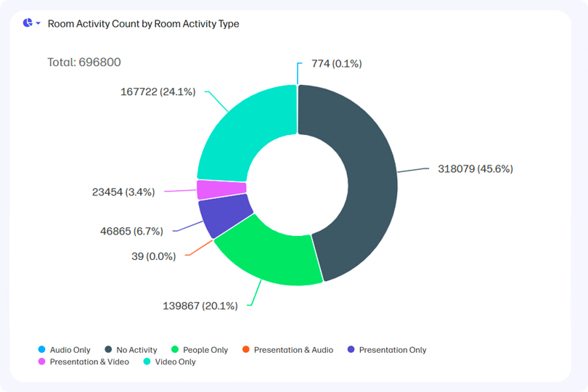
Task: Toggle the No Activity legend item
Action: tap(131, 350)
